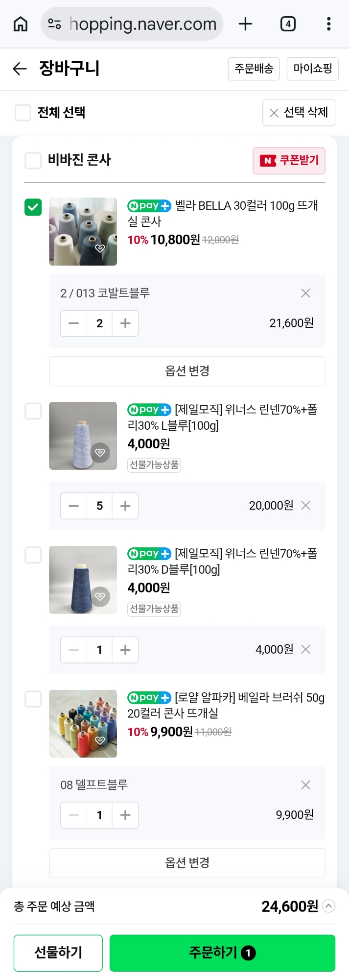
Task: Go back with the arrow beside 장바구니
Action: pyautogui.click(x=20, y=69)
